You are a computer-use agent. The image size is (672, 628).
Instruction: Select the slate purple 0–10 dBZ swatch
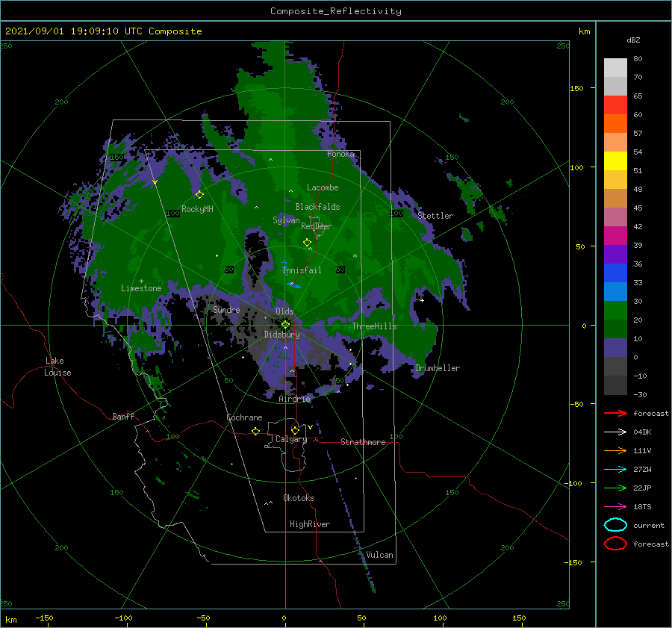(x=615, y=347)
